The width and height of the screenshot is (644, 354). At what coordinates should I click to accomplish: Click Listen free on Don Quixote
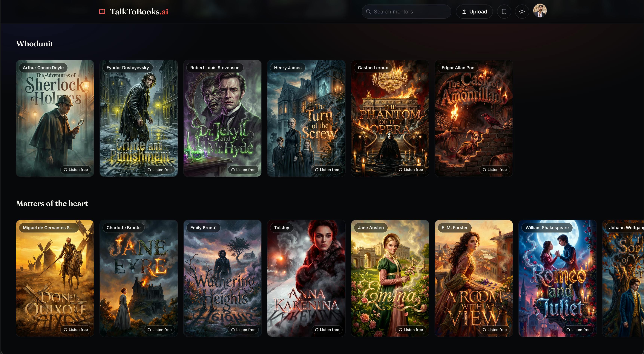[x=76, y=330]
